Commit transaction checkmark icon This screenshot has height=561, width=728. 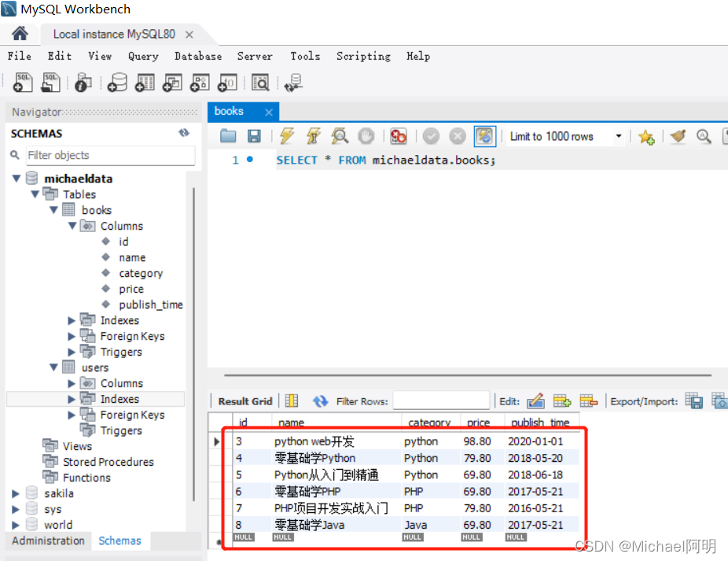click(431, 136)
